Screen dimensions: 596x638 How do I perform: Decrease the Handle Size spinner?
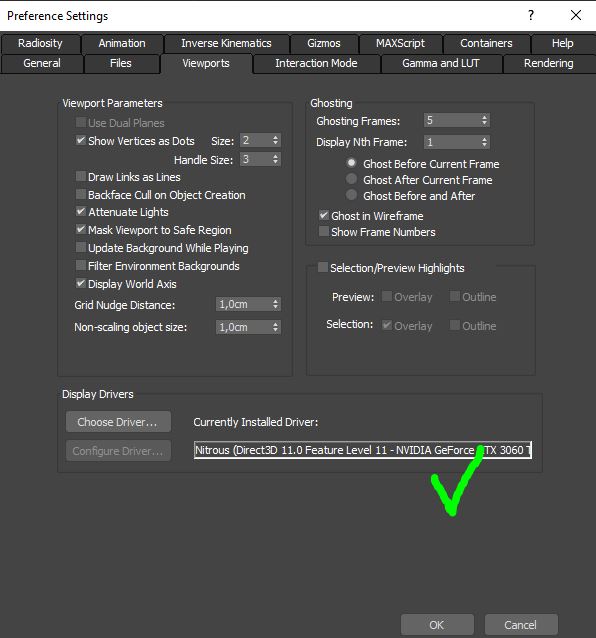click(x=275, y=162)
